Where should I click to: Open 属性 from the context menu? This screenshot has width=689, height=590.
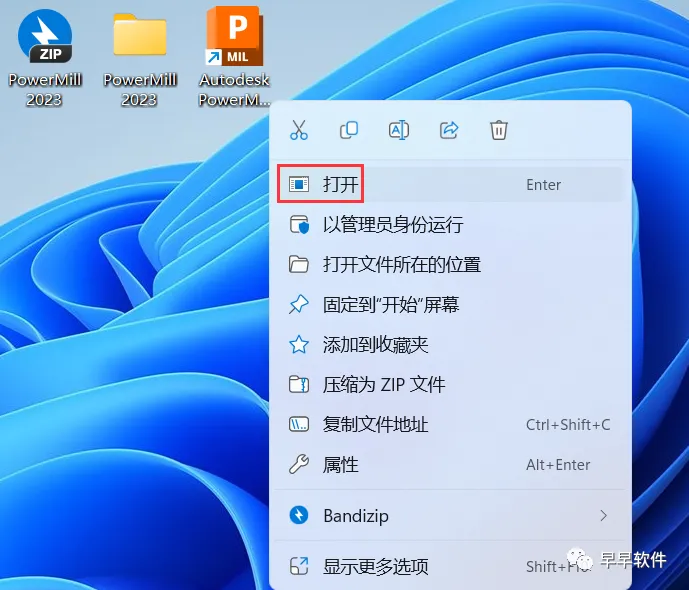click(450, 464)
